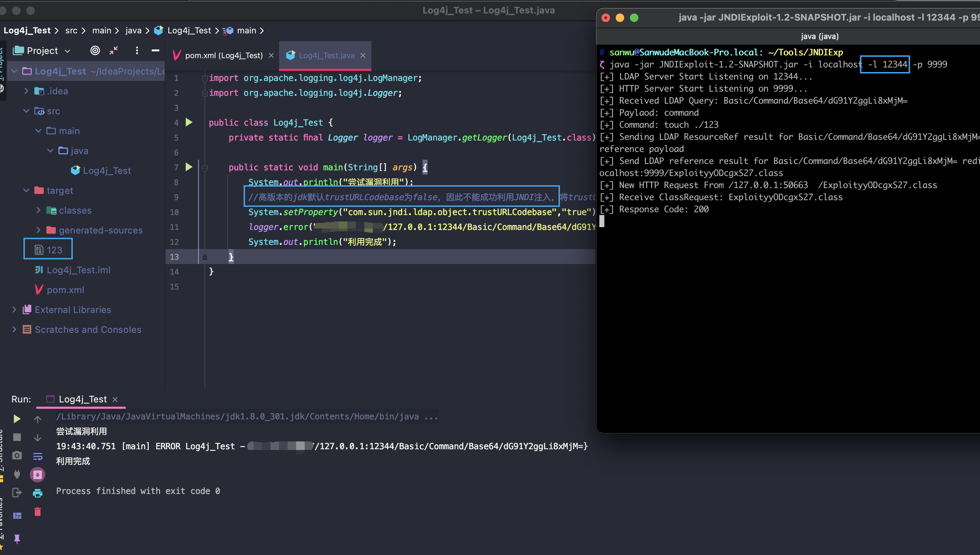The height and width of the screenshot is (555, 980).
Task: Click the terminal window green zoom button
Action: pos(634,17)
